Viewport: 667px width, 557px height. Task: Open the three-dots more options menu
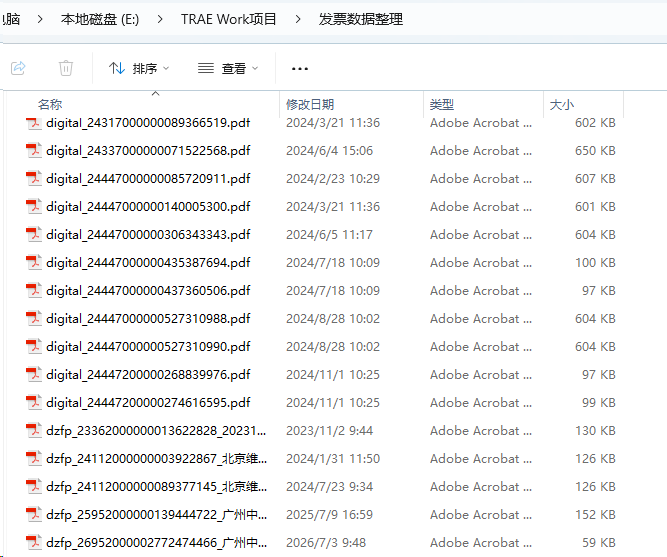click(300, 69)
